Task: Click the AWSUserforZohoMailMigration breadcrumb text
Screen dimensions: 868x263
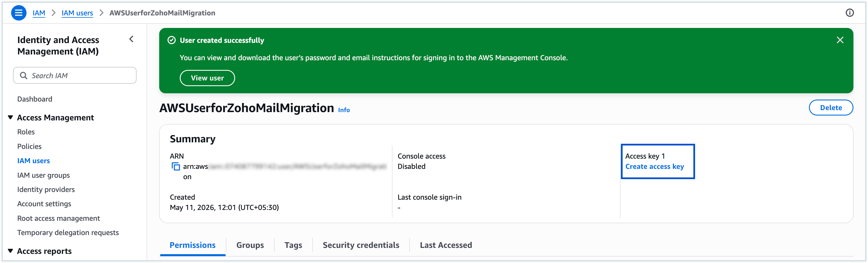Action: (x=162, y=13)
